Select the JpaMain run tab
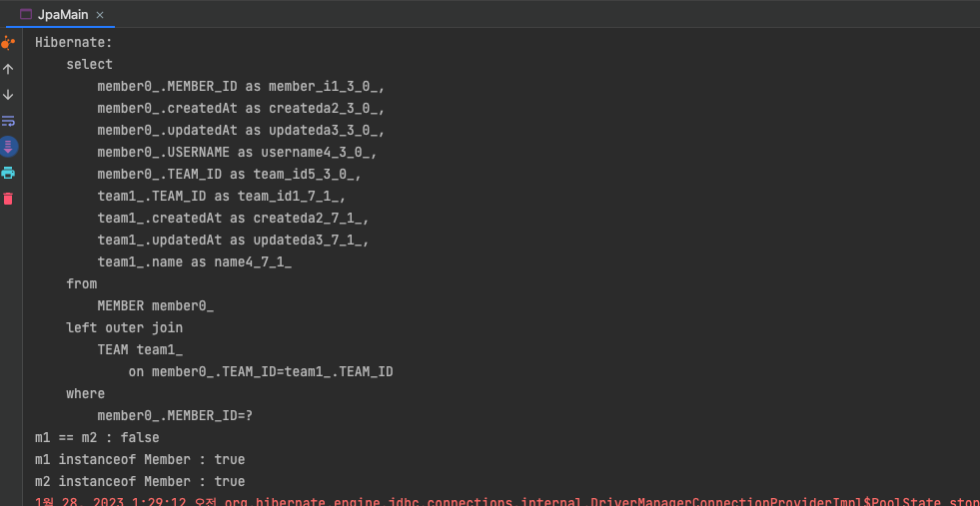This screenshot has height=506, width=980. (61, 14)
